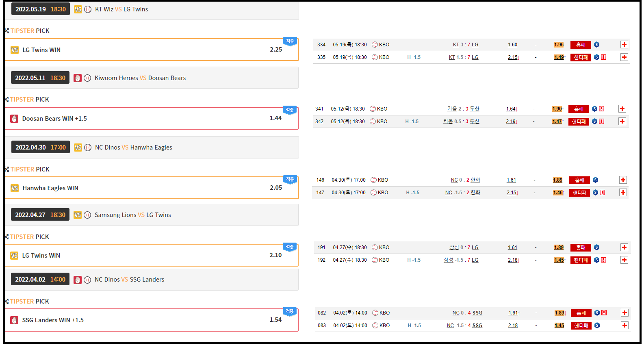The height and width of the screenshot is (345, 644).
Task: Open the Hanwha Eagles WIN pick card
Action: tap(152, 188)
